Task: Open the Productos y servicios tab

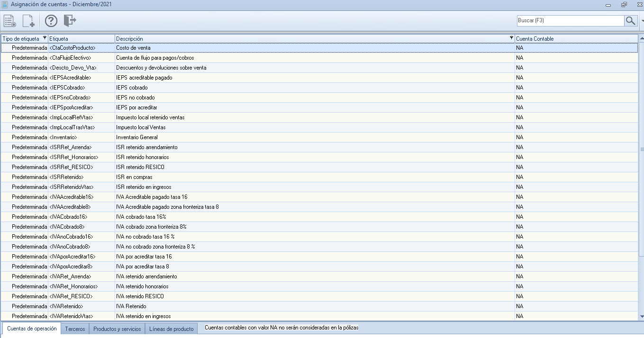Action: [x=117, y=329]
